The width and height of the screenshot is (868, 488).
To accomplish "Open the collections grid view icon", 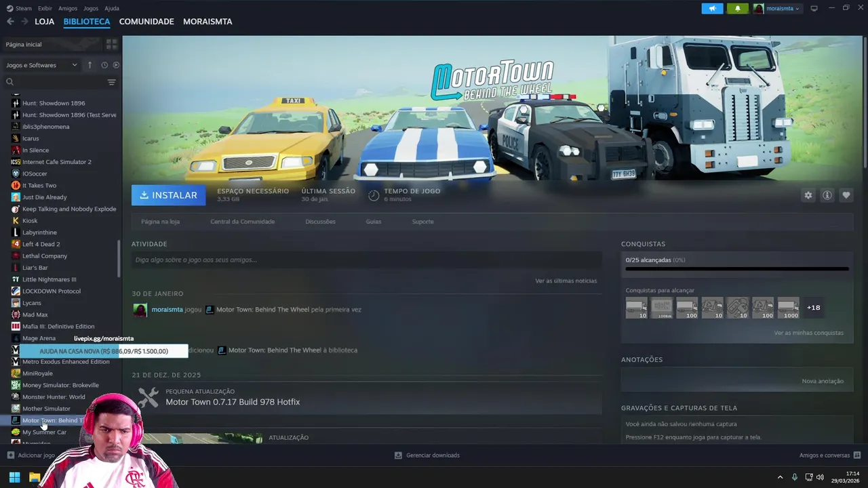I will [x=112, y=44].
